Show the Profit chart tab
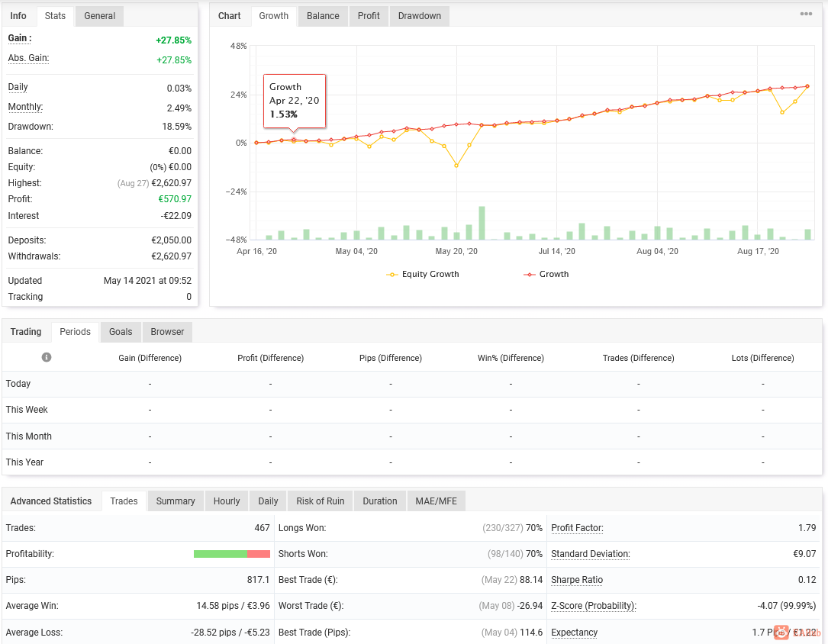 point(369,16)
